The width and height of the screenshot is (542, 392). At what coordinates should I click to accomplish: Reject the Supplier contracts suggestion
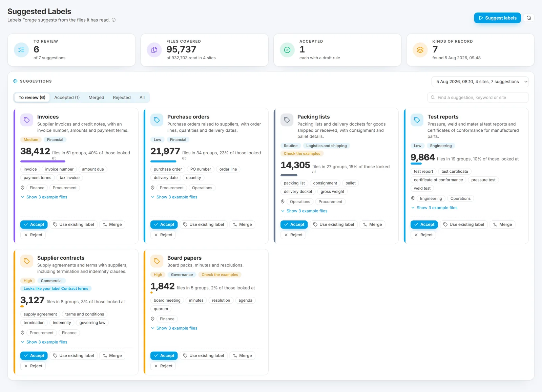coord(33,366)
